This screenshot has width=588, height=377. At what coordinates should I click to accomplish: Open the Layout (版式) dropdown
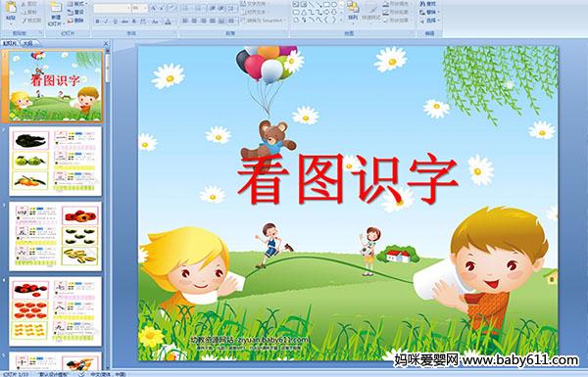point(76,4)
